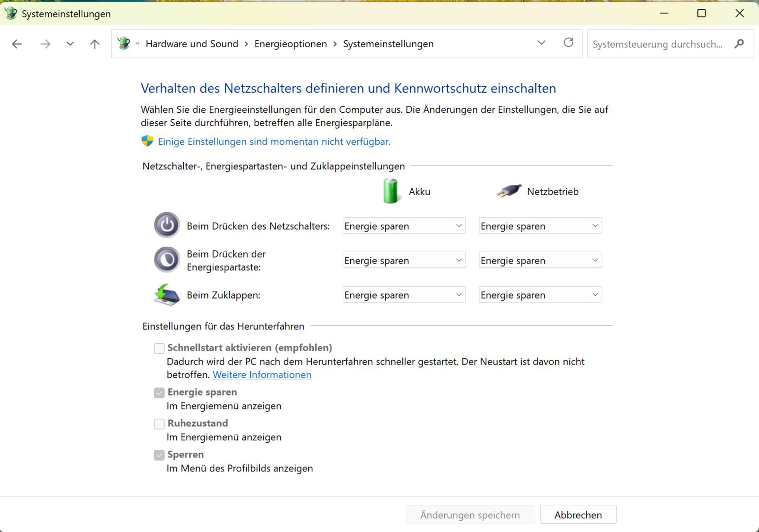Show hidden breadcrumbs via double chevron
The width and height of the screenshot is (759, 532).
137,44
